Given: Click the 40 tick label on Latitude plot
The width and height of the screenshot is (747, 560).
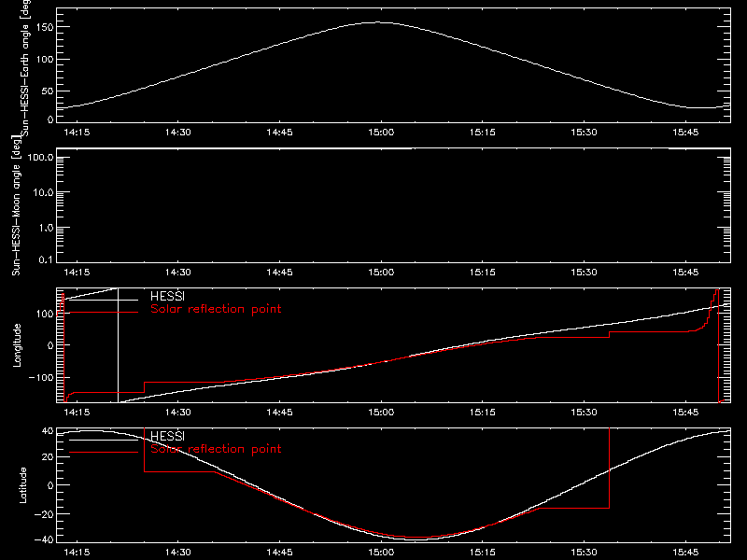Looking at the screenshot, I should (x=48, y=431).
